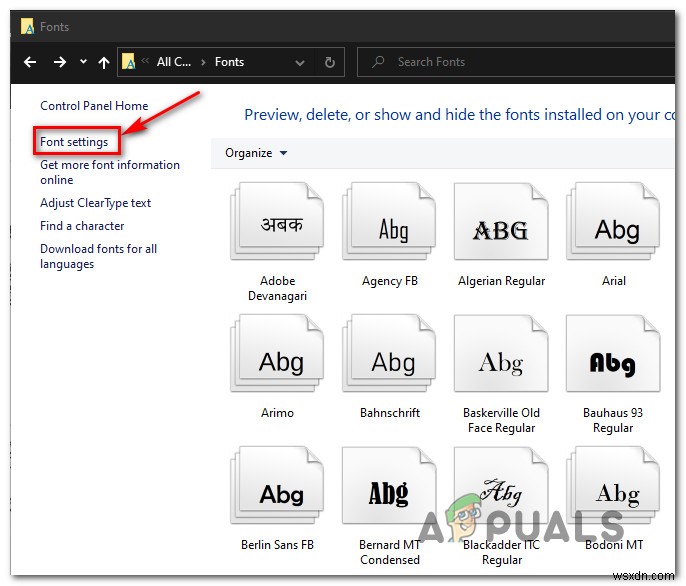Click the All C... breadcrumb segment
Image resolution: width=686 pixels, height=586 pixels.
tap(174, 62)
